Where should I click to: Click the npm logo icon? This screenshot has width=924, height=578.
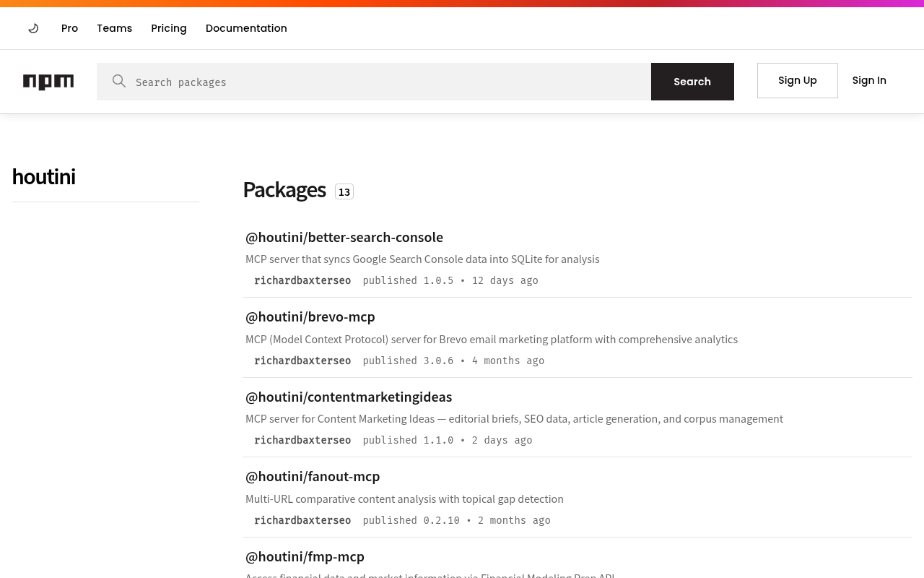pyautogui.click(x=48, y=82)
